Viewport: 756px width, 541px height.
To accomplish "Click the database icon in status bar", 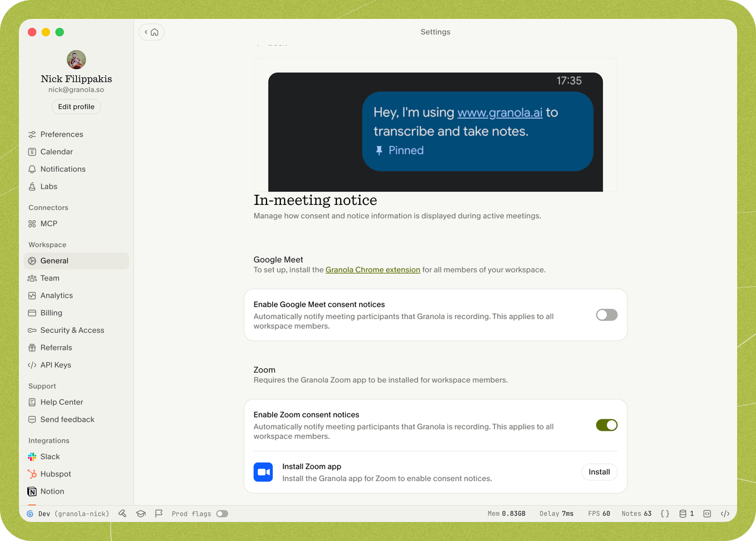I will 683,514.
